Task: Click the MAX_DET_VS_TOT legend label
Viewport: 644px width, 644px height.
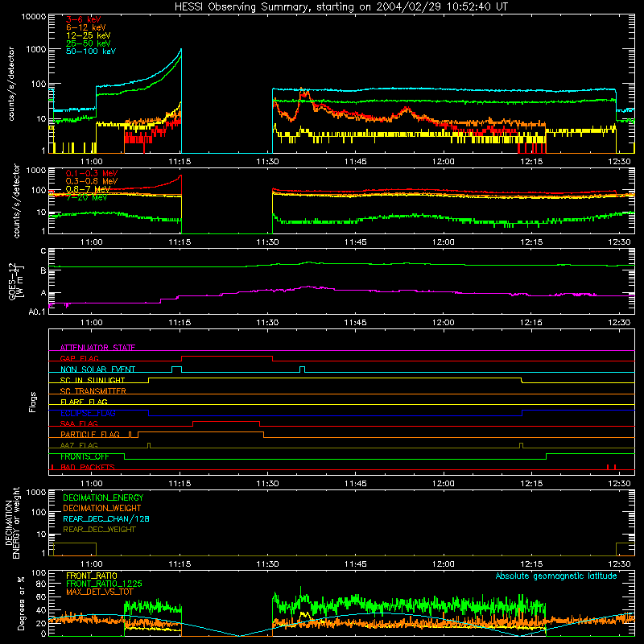Action: pos(100,592)
